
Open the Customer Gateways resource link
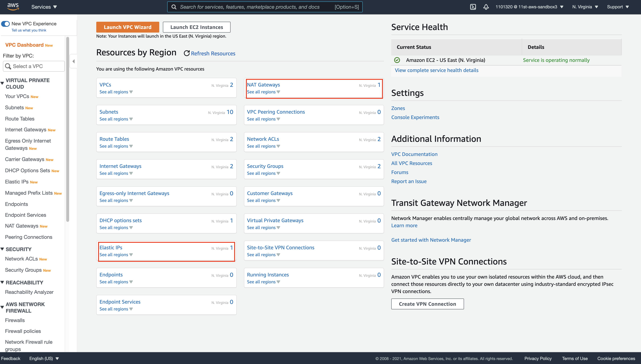click(270, 193)
